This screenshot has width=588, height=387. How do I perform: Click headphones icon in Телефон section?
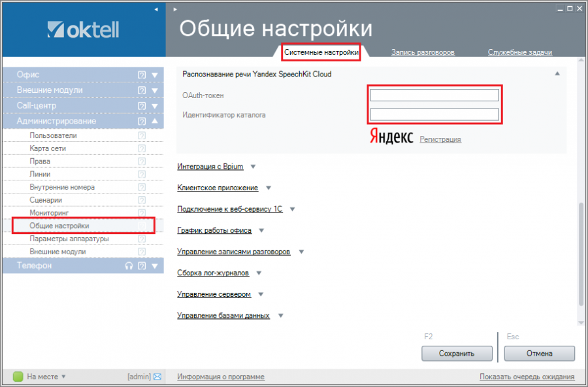[129, 266]
